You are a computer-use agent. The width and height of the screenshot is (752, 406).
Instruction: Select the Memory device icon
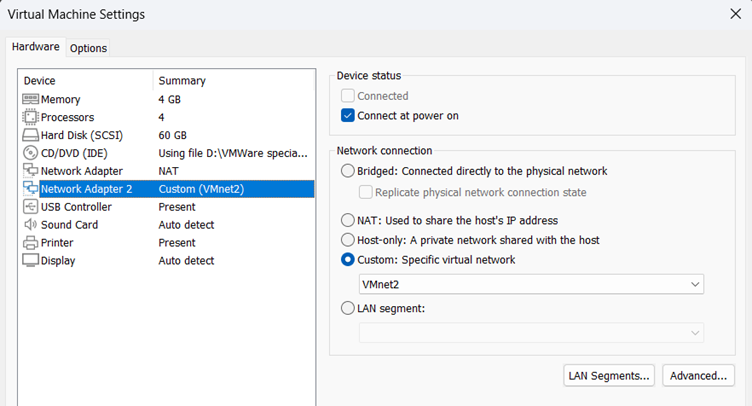click(30, 99)
